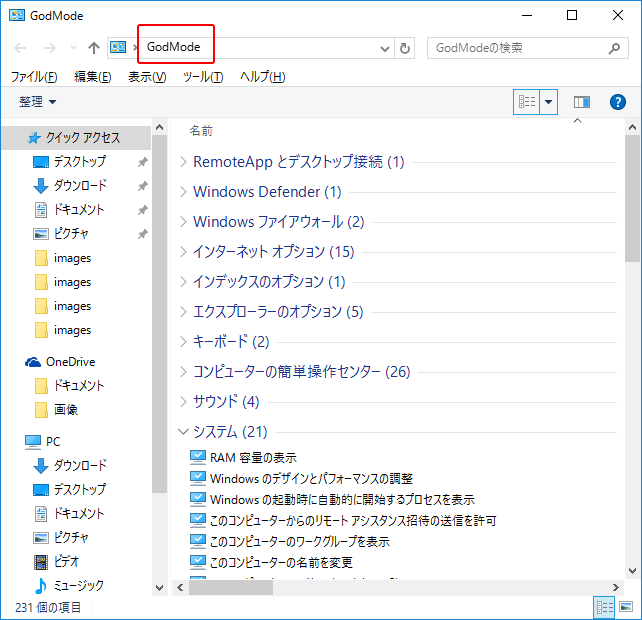Open the ヘルプ(H) menu
Screen dimensions: 642x620
[x=262, y=77]
